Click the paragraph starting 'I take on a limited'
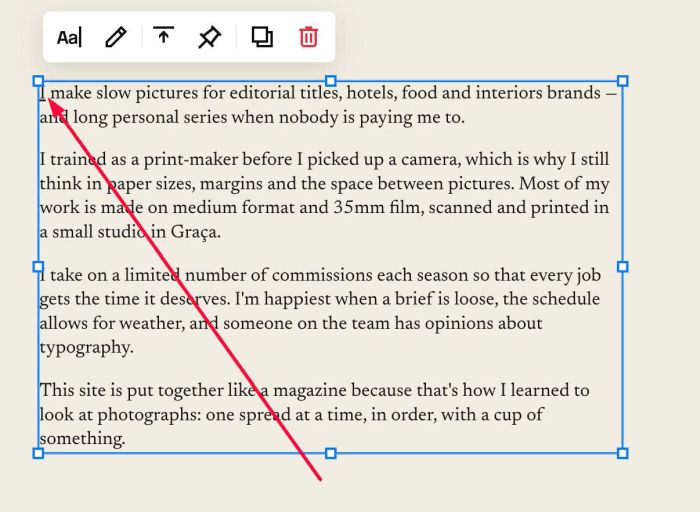This screenshot has width=700, height=512. 320,311
